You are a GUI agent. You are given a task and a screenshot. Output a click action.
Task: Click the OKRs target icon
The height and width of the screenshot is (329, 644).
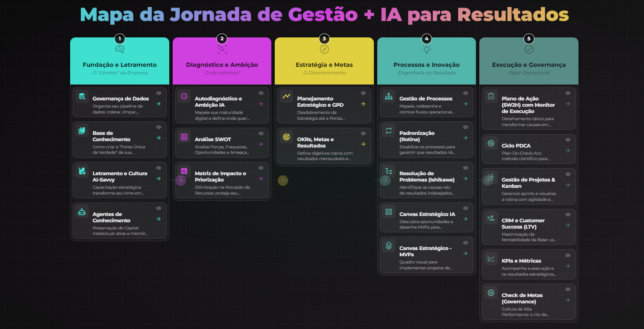coord(287,137)
